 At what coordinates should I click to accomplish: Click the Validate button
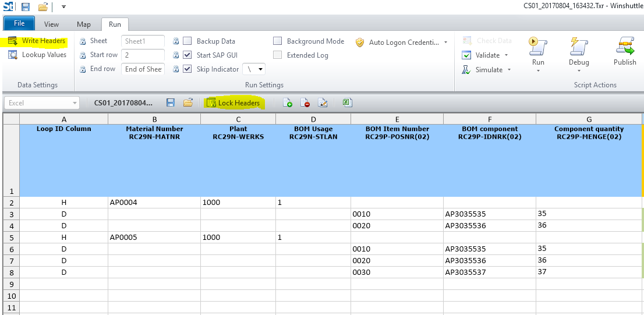[x=487, y=55]
